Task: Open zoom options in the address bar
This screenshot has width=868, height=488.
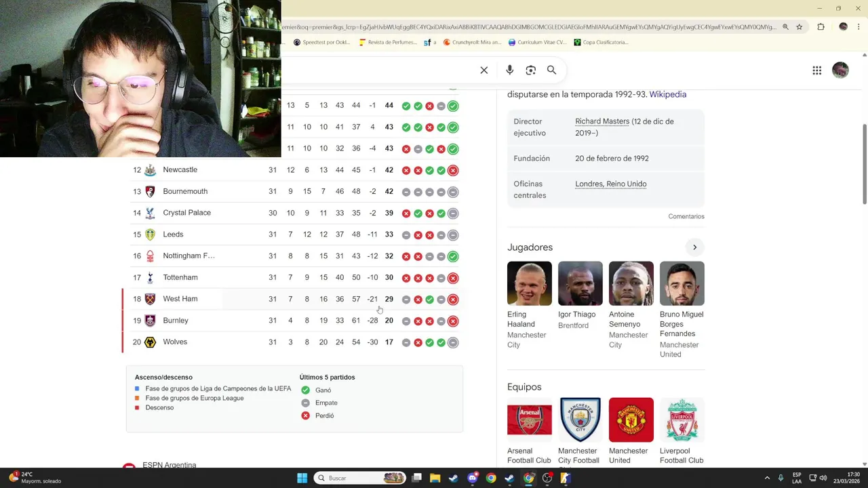Action: 785,27
